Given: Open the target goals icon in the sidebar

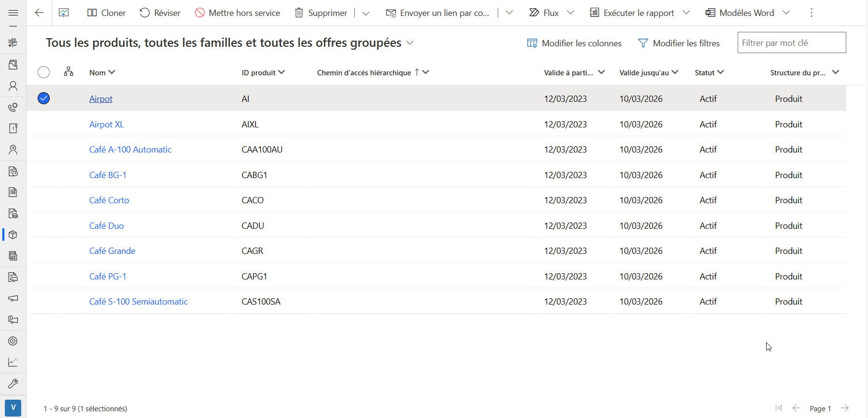Looking at the screenshot, I should pyautogui.click(x=13, y=341).
